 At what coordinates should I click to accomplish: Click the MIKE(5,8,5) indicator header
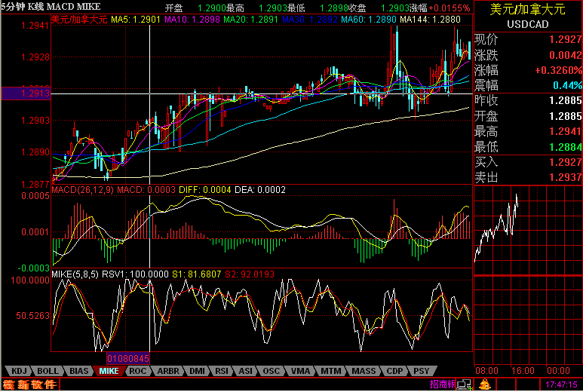click(x=75, y=274)
